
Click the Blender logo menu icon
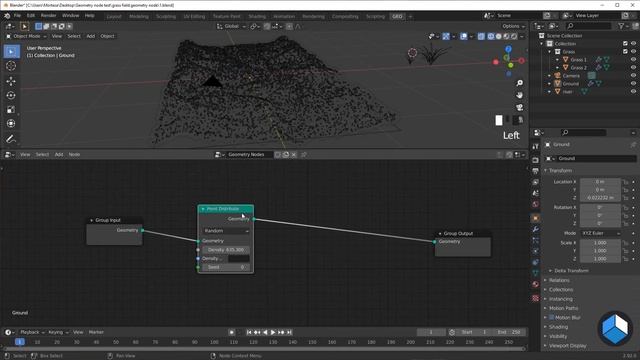pyautogui.click(x=7, y=16)
